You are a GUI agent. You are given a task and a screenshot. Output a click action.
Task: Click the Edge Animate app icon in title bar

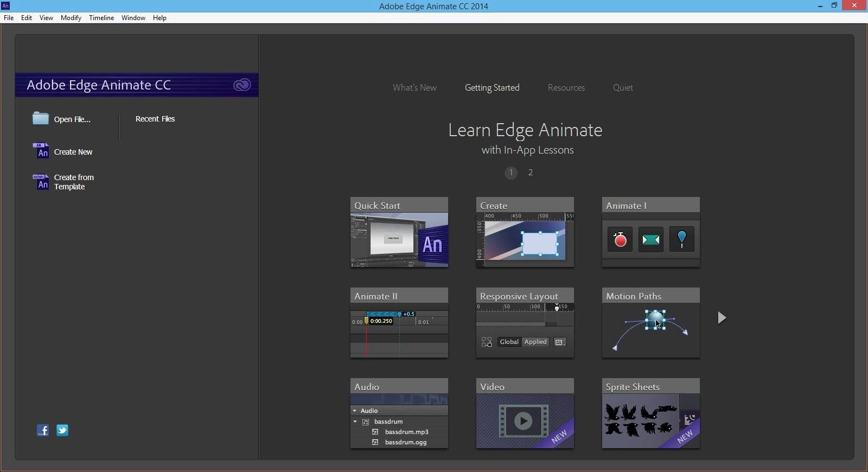coord(5,5)
